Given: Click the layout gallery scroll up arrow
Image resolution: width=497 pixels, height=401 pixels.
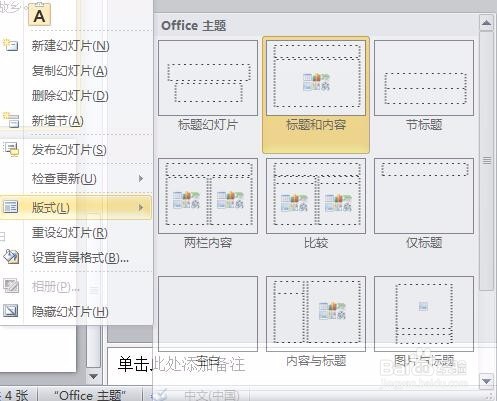Looking at the screenshot, I should (486, 23).
